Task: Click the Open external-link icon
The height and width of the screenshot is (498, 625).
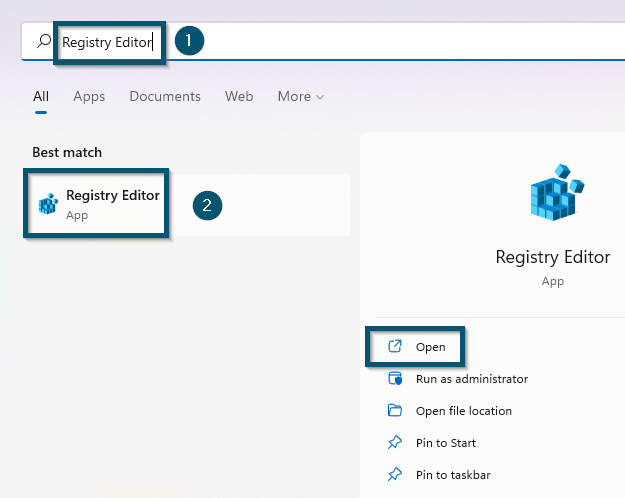Action: (395, 346)
